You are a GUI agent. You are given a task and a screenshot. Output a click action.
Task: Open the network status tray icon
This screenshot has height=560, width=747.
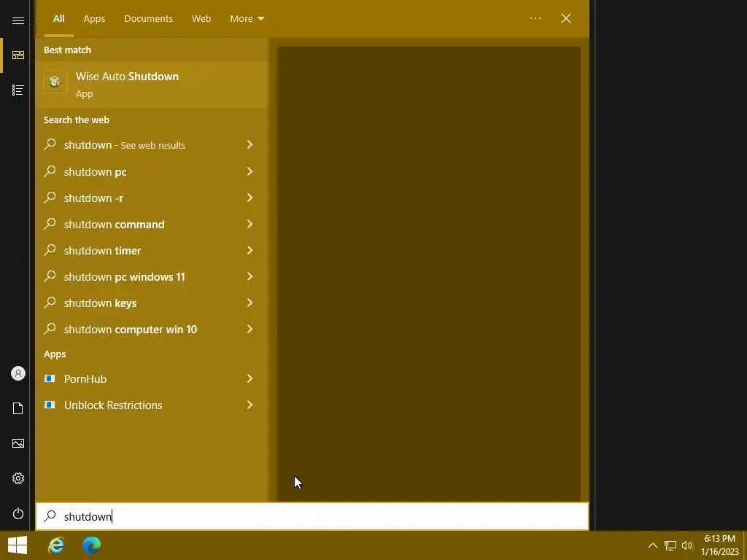[x=670, y=545]
